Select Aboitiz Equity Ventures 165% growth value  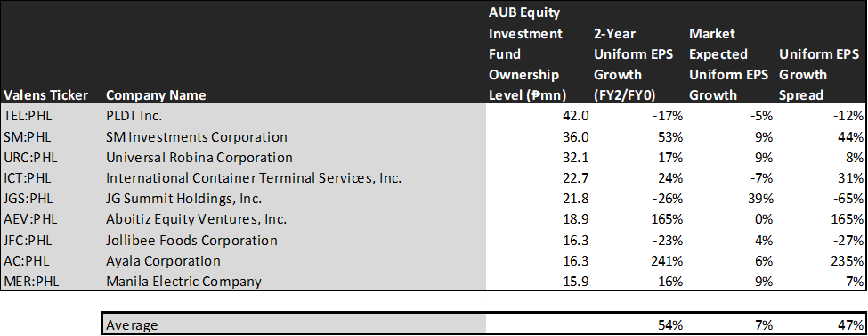coord(669,219)
